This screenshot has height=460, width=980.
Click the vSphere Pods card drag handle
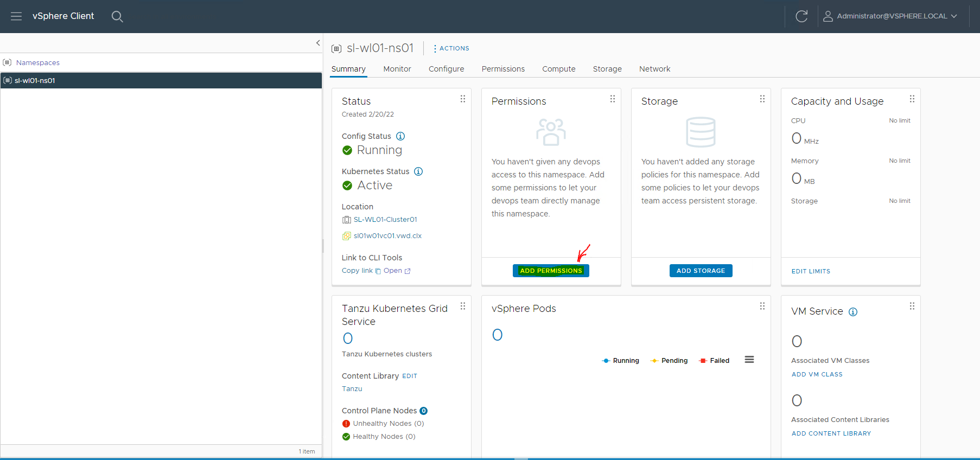pyautogui.click(x=762, y=306)
